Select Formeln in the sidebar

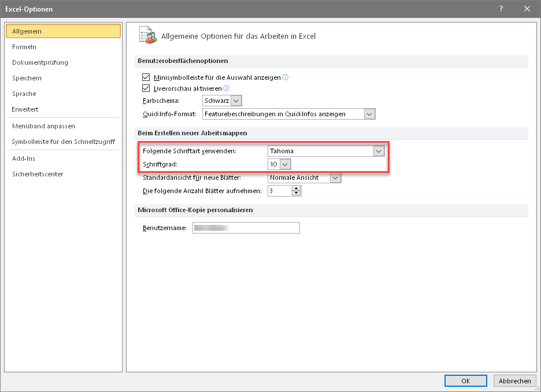click(x=24, y=47)
